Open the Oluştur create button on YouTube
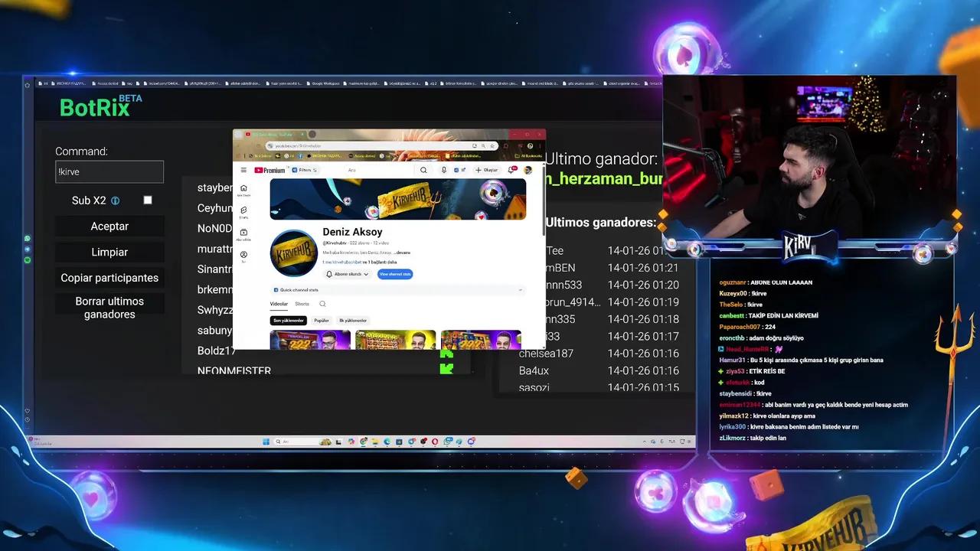Image resolution: width=980 pixels, height=551 pixels. pyautogui.click(x=487, y=170)
